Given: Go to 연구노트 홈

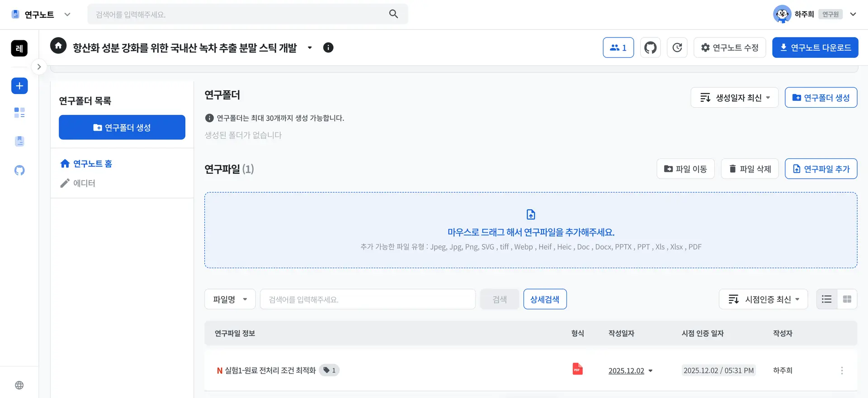Looking at the screenshot, I should click(x=86, y=164).
